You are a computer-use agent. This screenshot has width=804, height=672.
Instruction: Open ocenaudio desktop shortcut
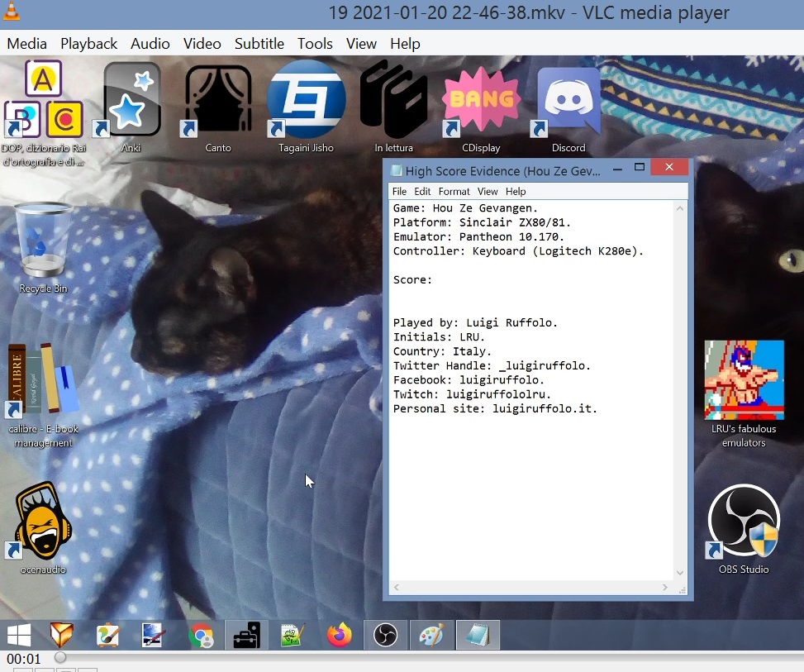tap(43, 528)
